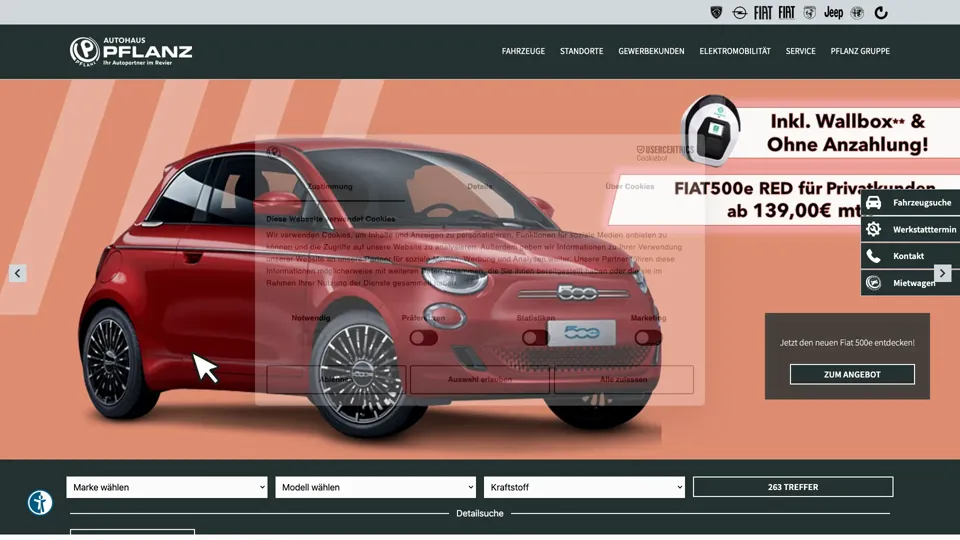Open the Elektromobilität menu

(735, 51)
